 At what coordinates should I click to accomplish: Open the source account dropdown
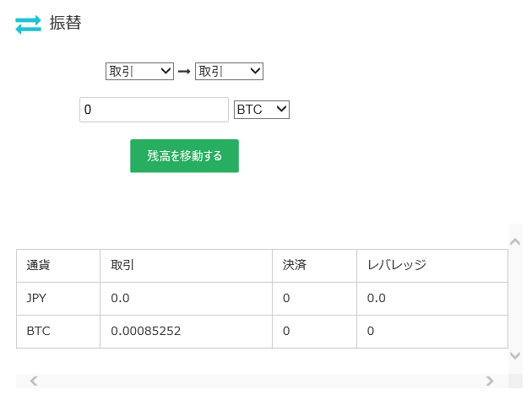[x=139, y=72]
